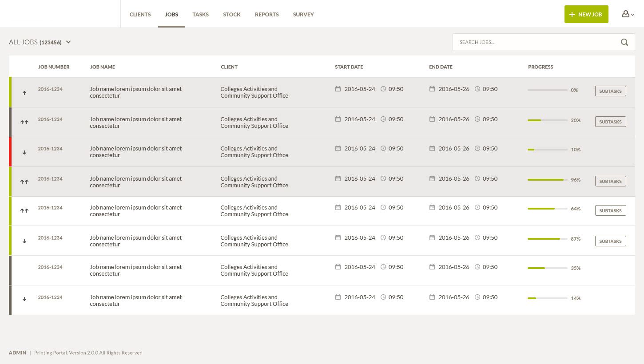Open Subtasks for the 0% progress job
The height and width of the screenshot is (364, 644).
click(610, 91)
